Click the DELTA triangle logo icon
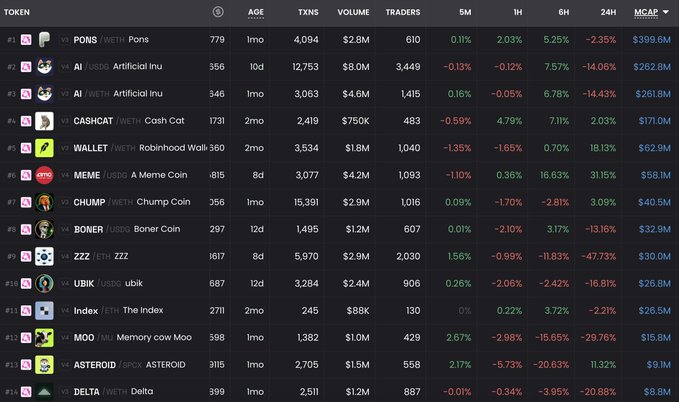This screenshot has width=679, height=402. click(44, 392)
